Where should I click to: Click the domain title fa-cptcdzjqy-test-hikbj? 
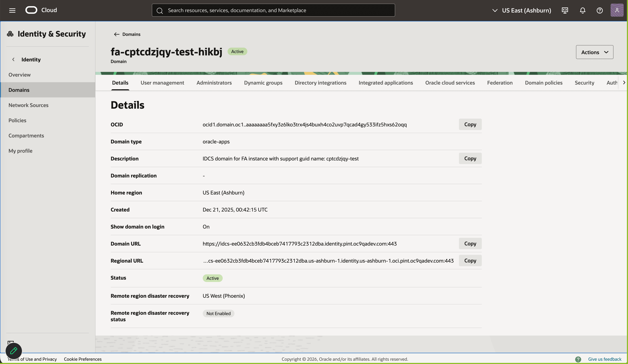coord(167,52)
